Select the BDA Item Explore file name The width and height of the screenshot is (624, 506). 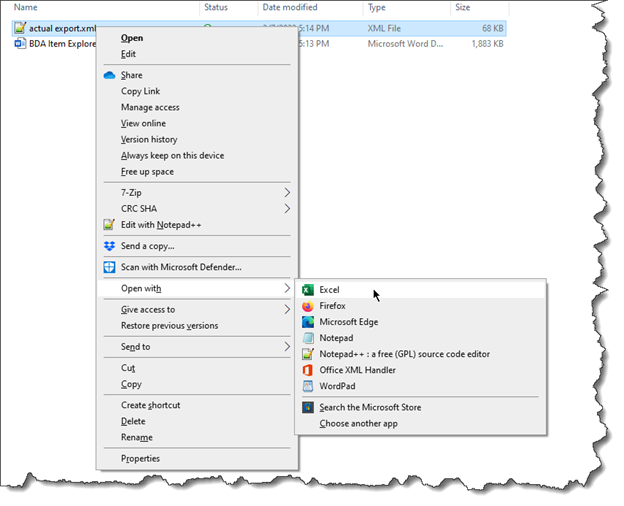62,44
